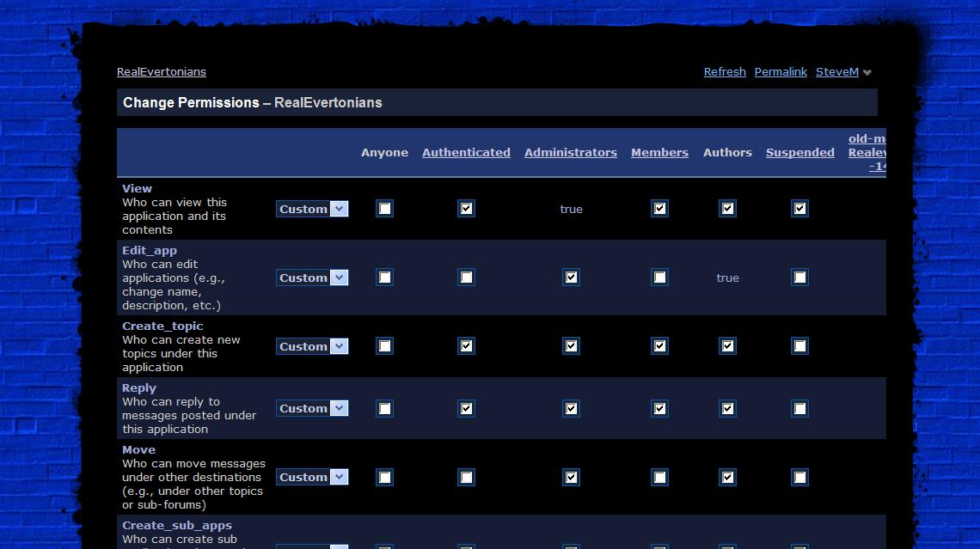Check the View permission for Anyone
The image size is (980, 549).
(x=384, y=209)
